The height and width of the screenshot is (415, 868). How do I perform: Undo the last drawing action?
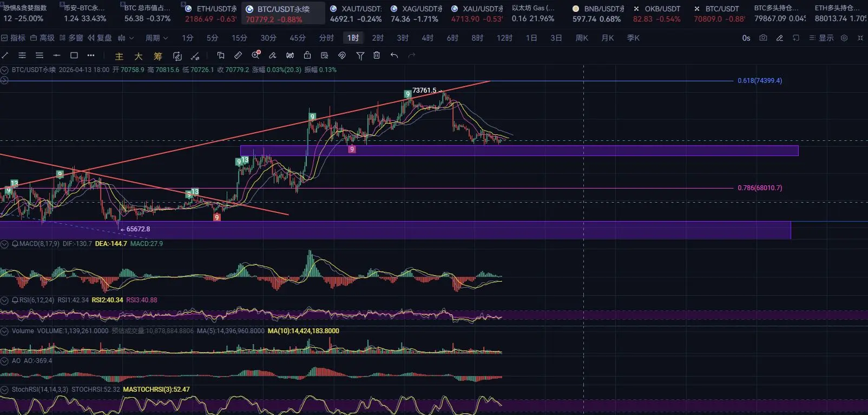click(394, 55)
